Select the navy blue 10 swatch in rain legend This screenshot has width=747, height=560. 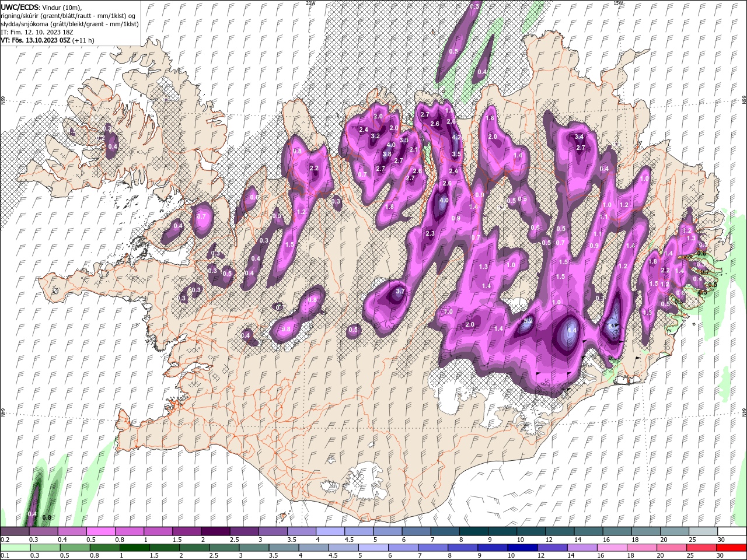point(522,548)
